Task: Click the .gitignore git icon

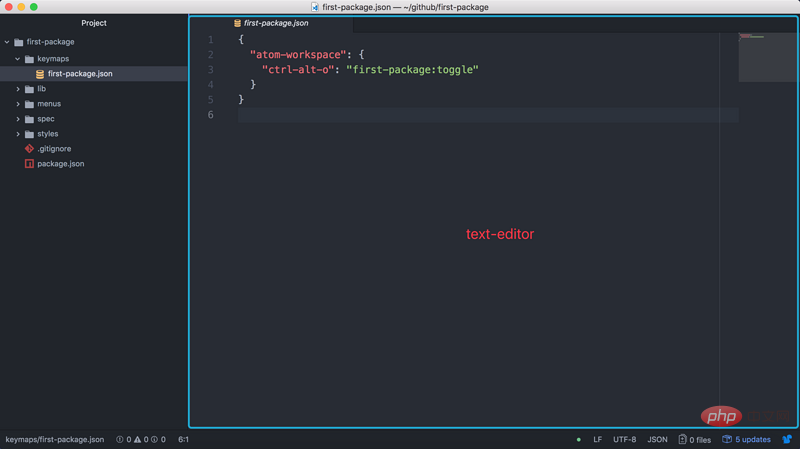Action: [29, 148]
